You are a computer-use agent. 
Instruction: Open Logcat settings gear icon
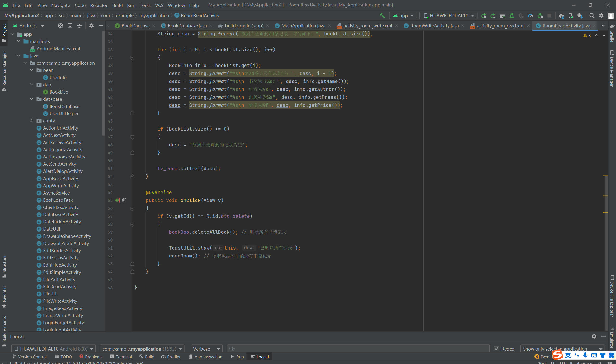594,336
